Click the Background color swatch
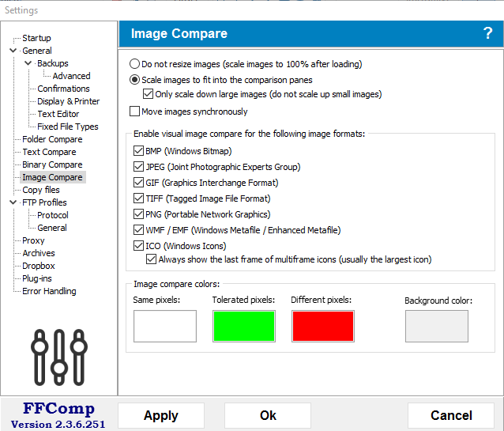Screen dimensions: 504x431 (x=436, y=326)
